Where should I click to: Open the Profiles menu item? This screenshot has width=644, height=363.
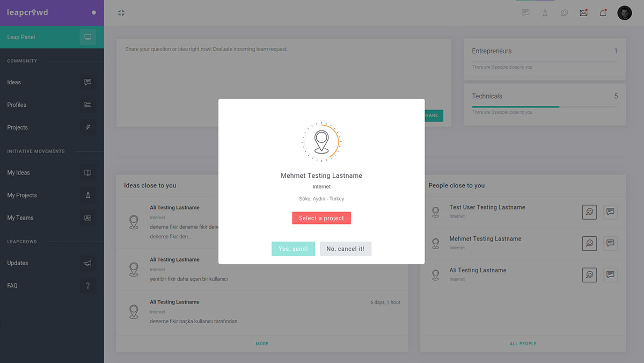52,105
